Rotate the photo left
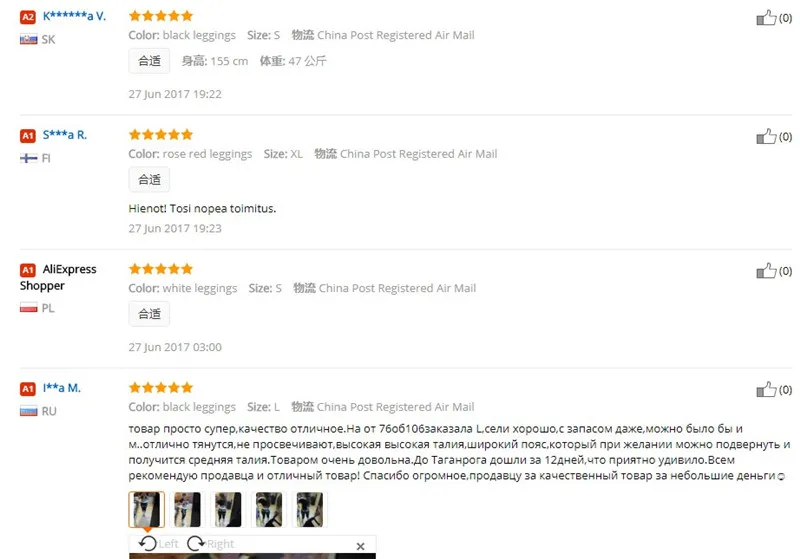The height and width of the screenshot is (559, 800). [x=159, y=544]
